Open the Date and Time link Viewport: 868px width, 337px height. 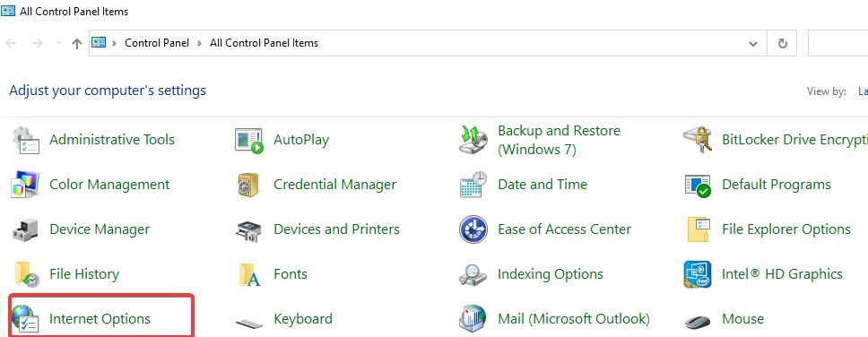coord(542,185)
